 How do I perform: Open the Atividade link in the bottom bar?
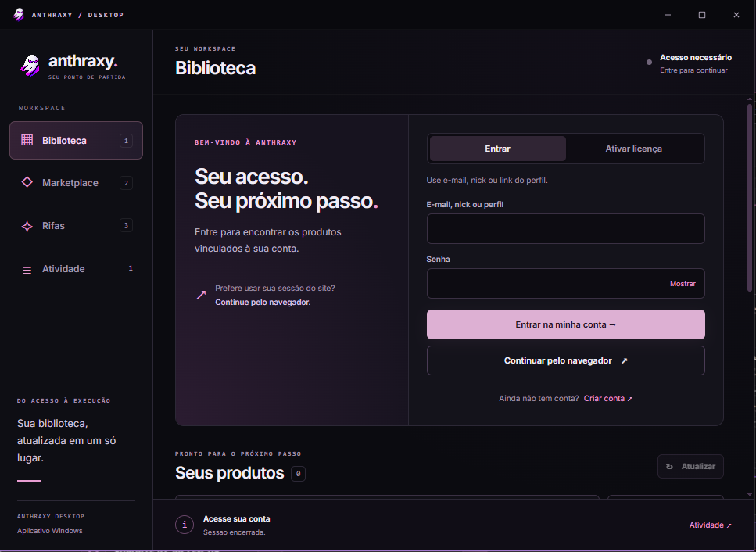pyautogui.click(x=710, y=525)
